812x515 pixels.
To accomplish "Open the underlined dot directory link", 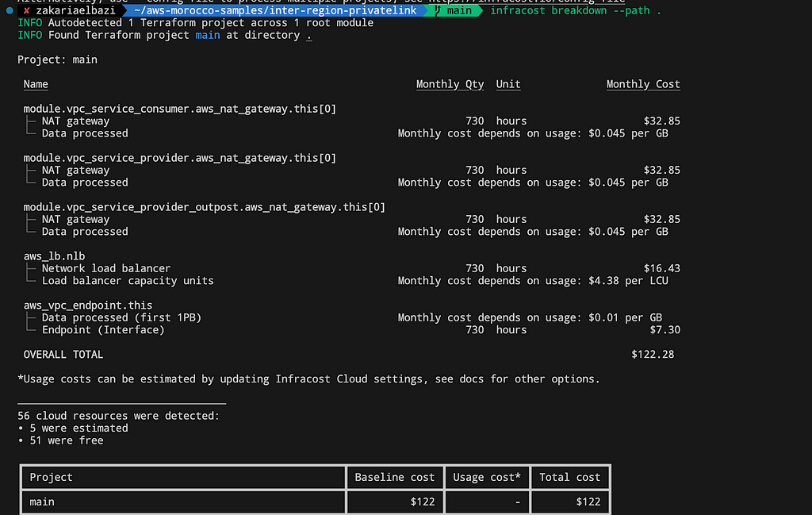I will tap(309, 35).
